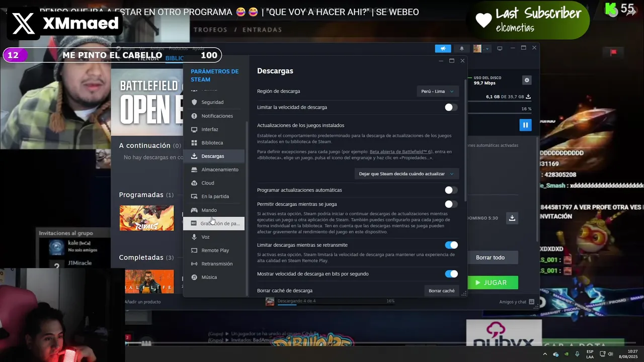
Task: Open the Marvel Rivals scheduled thumbnail
Action: (x=146, y=218)
